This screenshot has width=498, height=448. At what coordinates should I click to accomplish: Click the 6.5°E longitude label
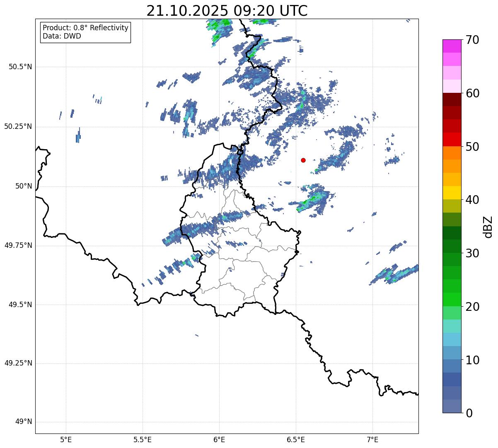click(296, 440)
